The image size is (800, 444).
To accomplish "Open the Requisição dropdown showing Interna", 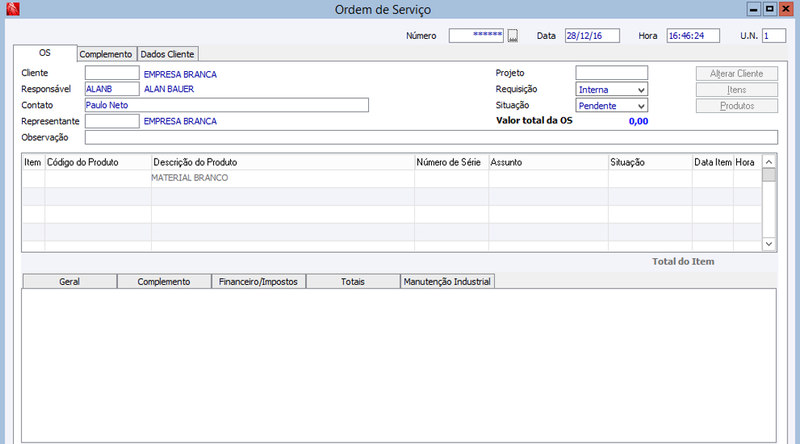I will [612, 89].
